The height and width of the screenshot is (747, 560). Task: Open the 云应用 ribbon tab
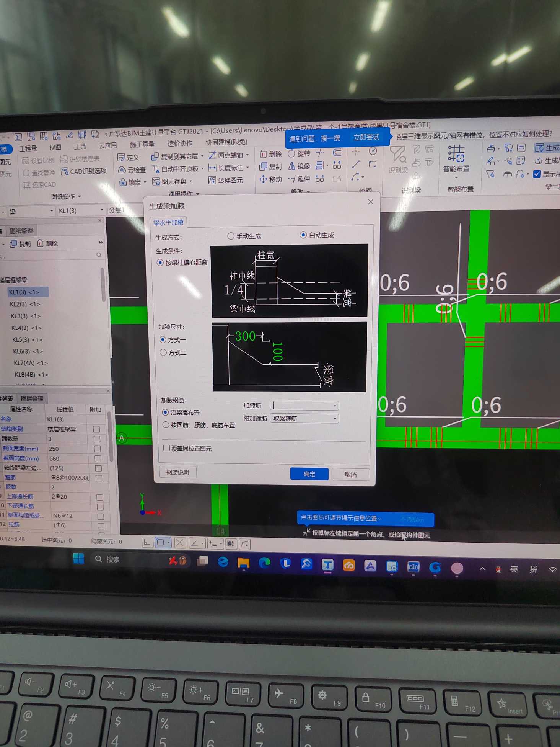click(108, 145)
